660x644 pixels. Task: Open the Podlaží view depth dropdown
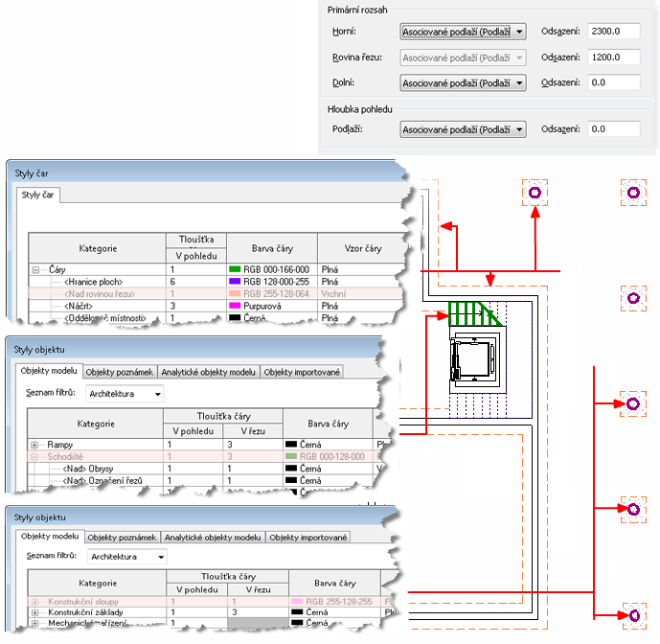(x=463, y=129)
